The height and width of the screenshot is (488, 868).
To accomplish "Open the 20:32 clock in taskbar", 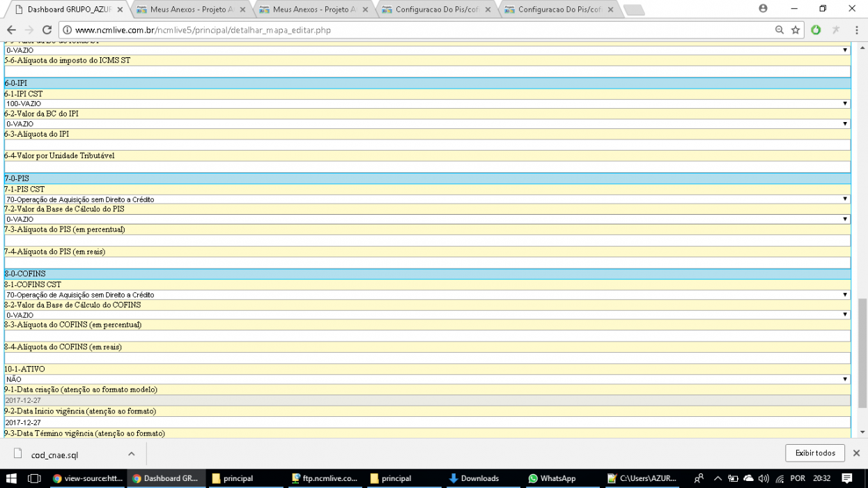I will (822, 478).
